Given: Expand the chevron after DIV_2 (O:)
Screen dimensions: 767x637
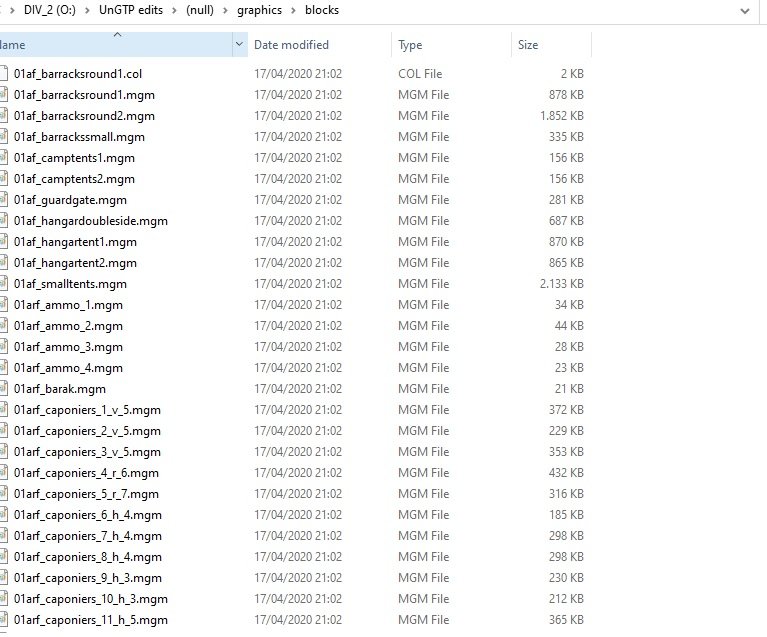Looking at the screenshot, I should tap(87, 10).
